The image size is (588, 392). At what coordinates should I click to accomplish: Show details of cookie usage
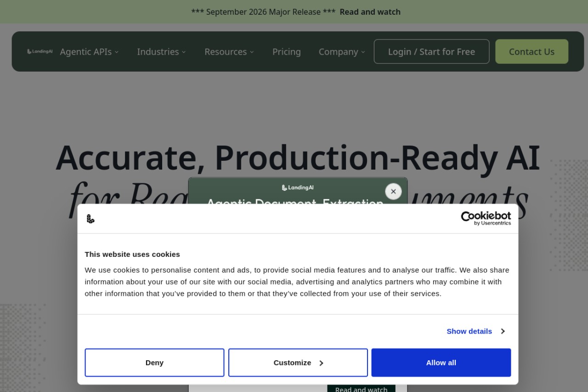476,331
